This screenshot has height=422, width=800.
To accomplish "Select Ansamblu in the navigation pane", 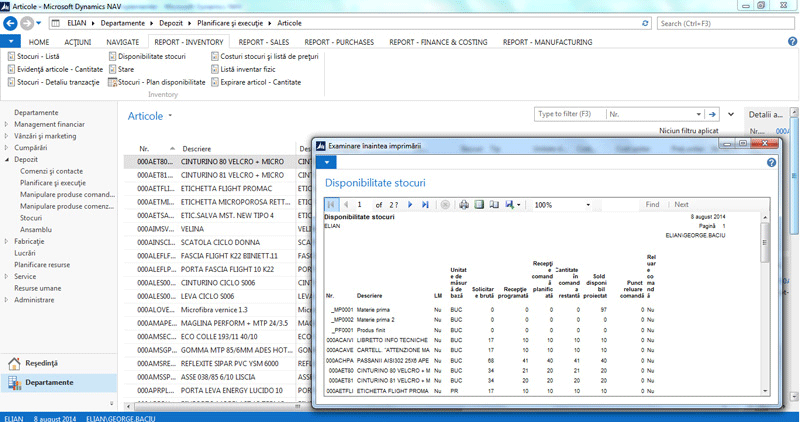I will pos(36,229).
